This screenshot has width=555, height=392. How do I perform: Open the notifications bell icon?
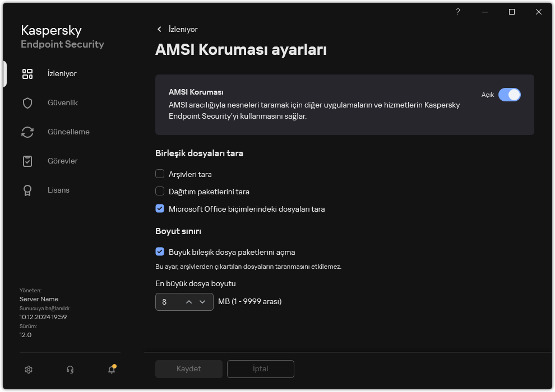coord(111,370)
